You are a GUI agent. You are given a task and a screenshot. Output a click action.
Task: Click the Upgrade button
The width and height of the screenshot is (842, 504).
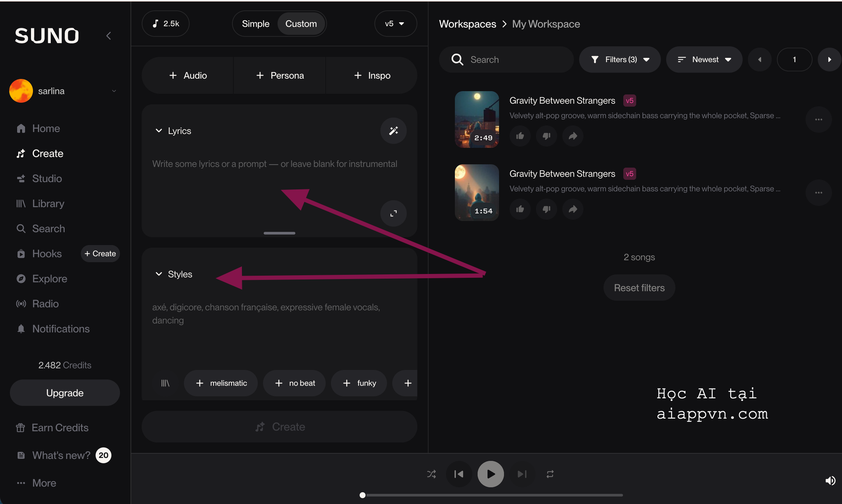(65, 393)
